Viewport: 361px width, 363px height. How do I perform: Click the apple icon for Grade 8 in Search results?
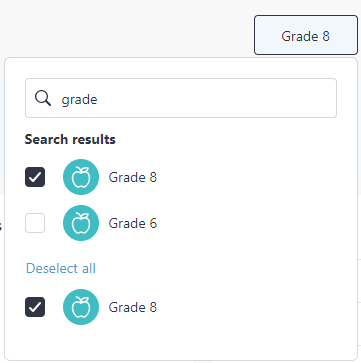point(81,177)
